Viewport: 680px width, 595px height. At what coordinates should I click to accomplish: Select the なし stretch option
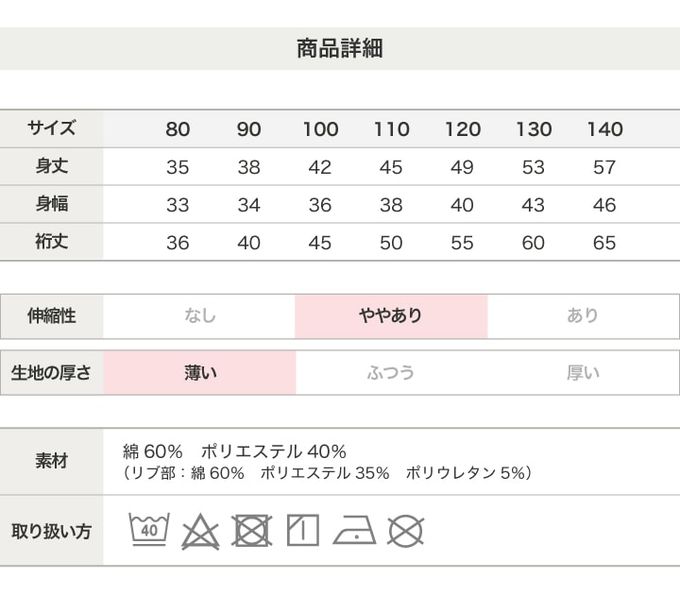199,316
